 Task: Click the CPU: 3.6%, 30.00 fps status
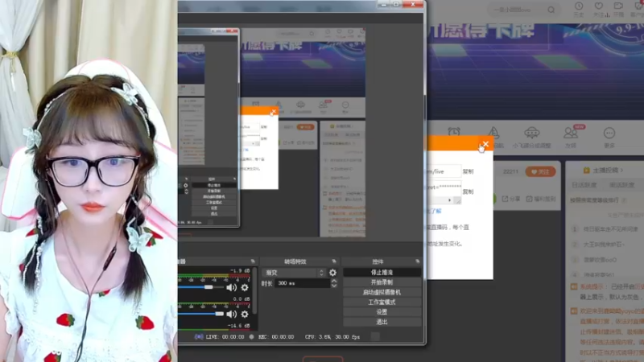pyautogui.click(x=332, y=336)
